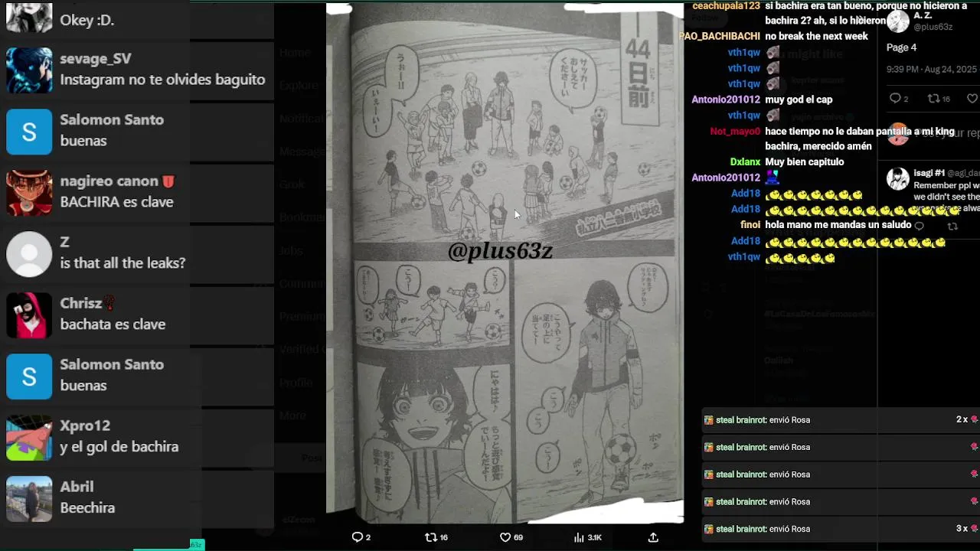Click the username Not_mayo0 in the chat

click(735, 132)
